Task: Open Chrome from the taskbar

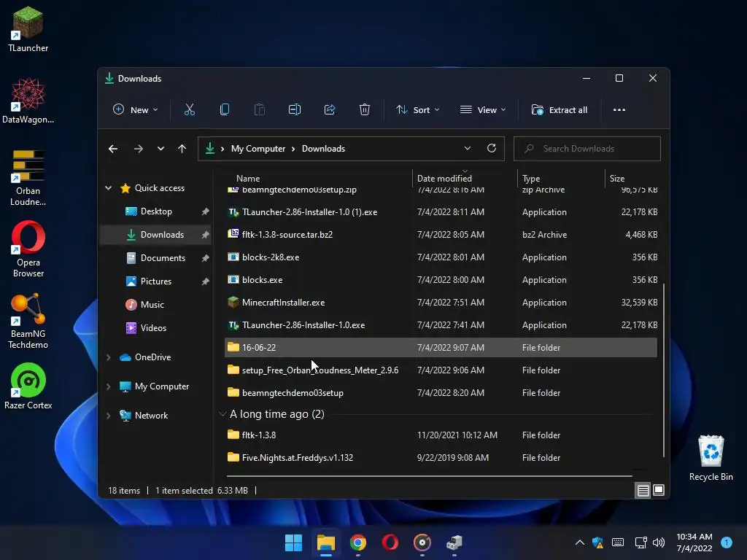Action: click(357, 542)
